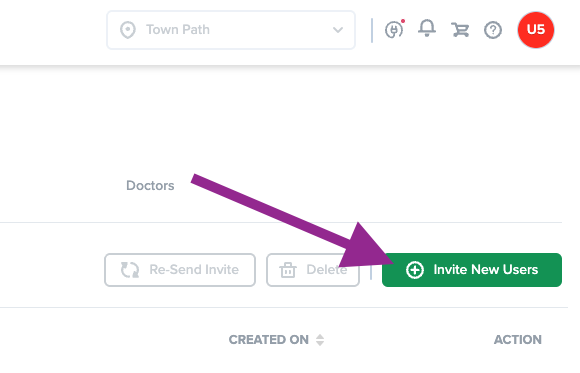Click the Town Path dropdown chevron
The image size is (580, 373).
(x=338, y=30)
